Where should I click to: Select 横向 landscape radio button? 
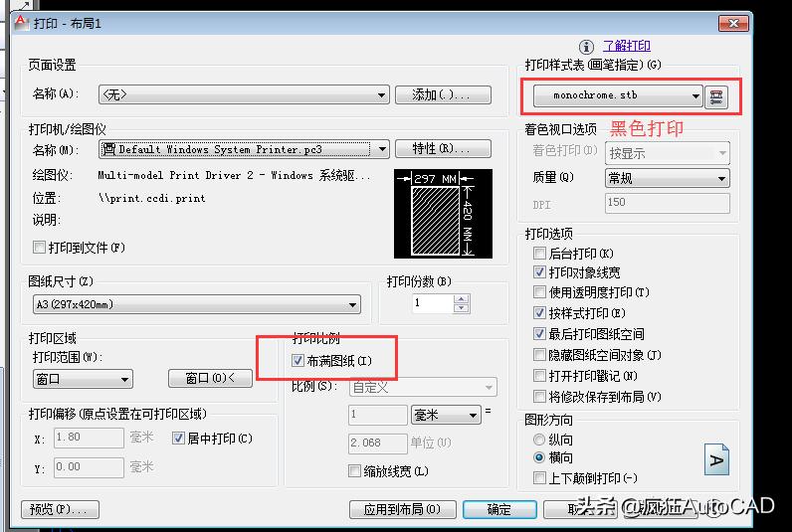tap(539, 457)
